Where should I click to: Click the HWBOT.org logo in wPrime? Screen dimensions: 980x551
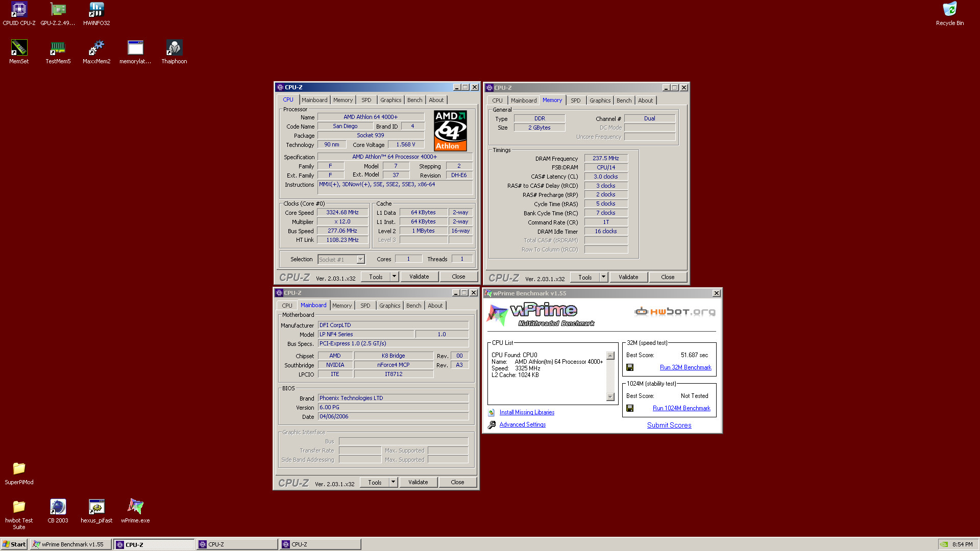tap(675, 311)
